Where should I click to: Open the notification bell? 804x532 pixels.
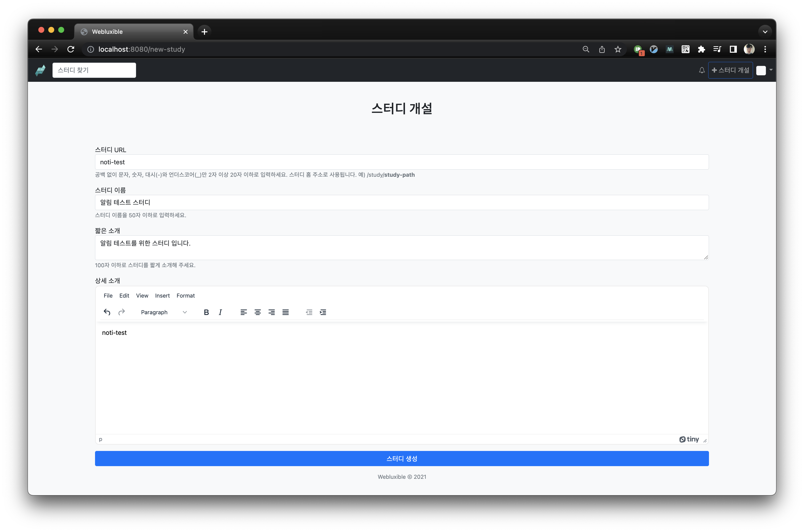tap(702, 70)
